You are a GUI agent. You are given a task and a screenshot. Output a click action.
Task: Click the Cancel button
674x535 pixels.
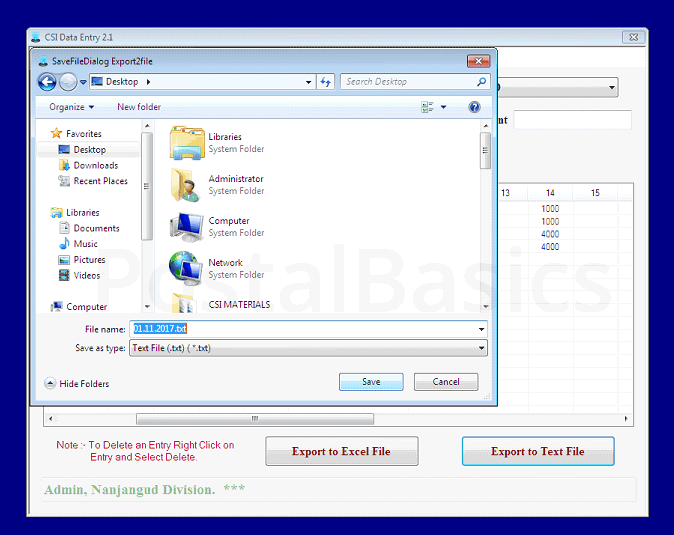(445, 382)
